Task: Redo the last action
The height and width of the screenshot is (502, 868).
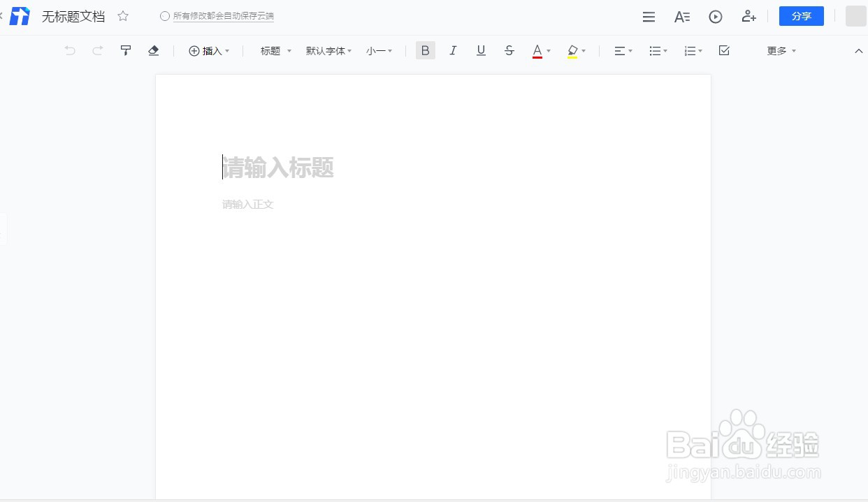Action: pyautogui.click(x=98, y=50)
